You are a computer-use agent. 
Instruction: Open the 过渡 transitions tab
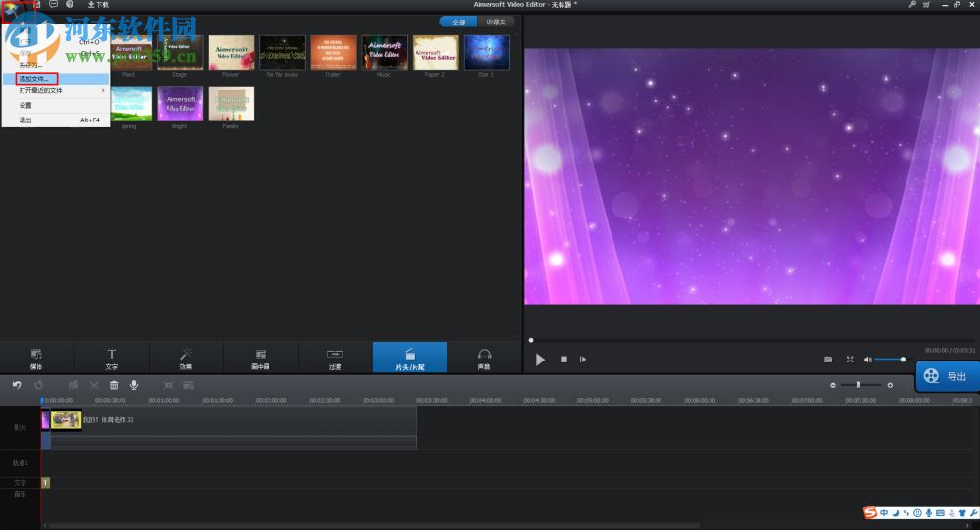pos(335,359)
